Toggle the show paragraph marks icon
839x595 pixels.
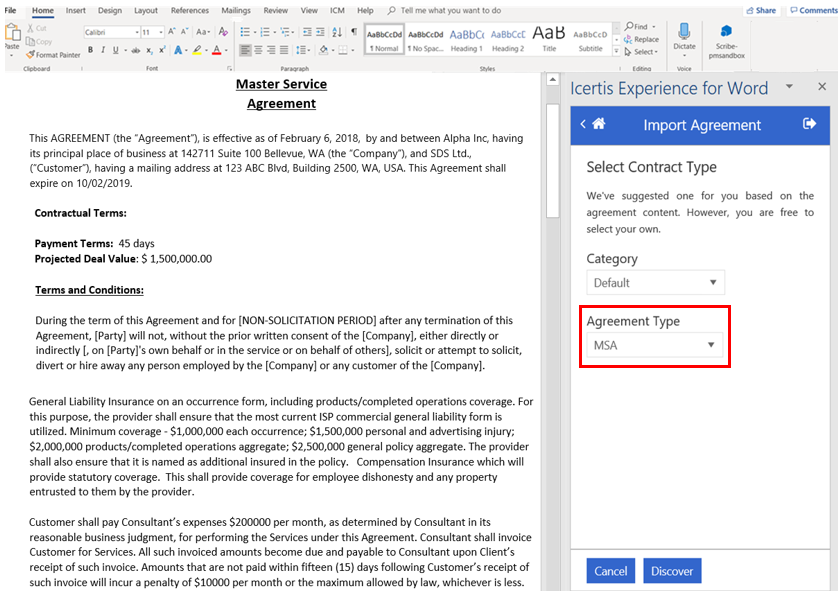[353, 32]
